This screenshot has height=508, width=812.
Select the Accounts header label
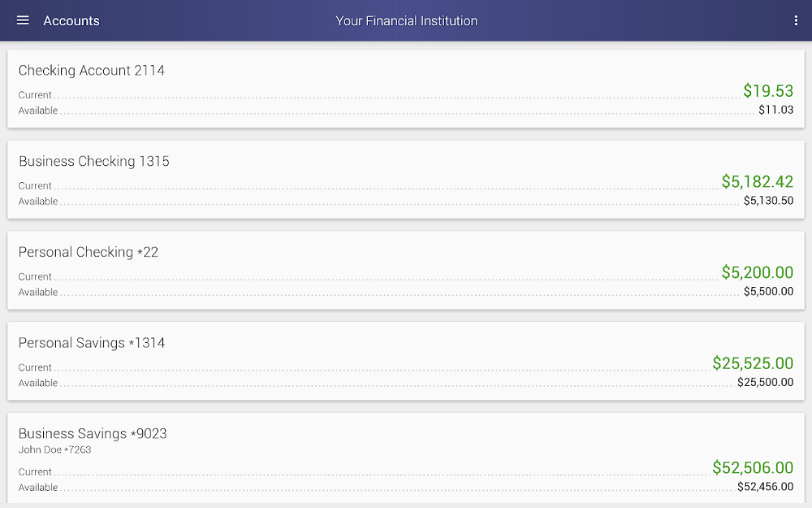(x=71, y=20)
